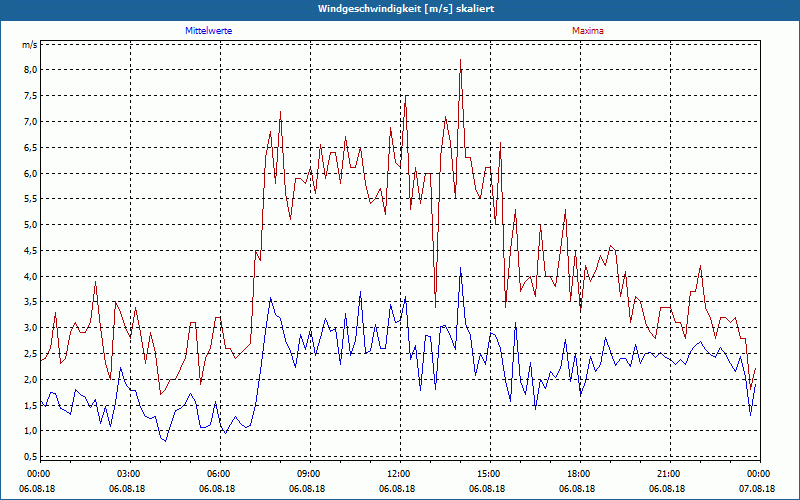Click the blue Mittelwerte peak above 4,0

pyautogui.click(x=461, y=268)
